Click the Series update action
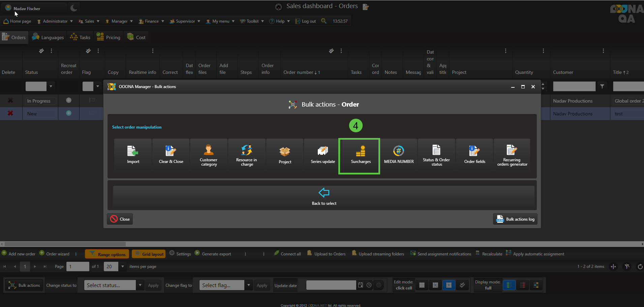This screenshot has width=644, height=307. coord(323,156)
